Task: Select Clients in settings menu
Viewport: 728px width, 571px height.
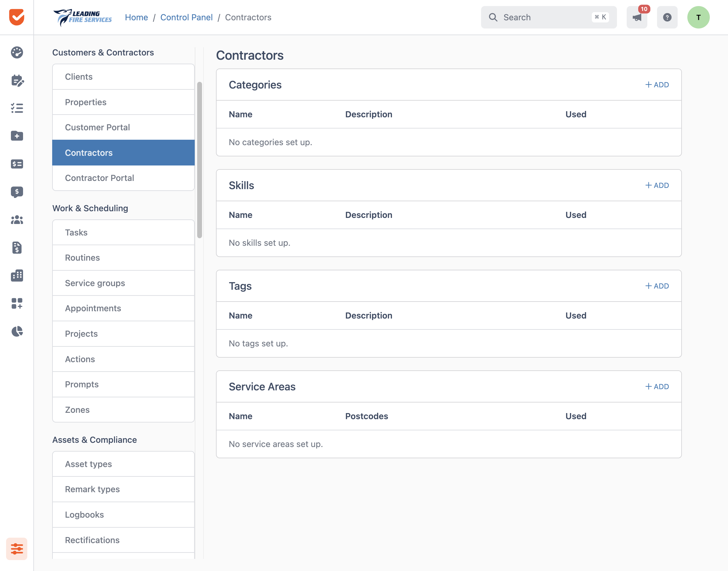Action: (123, 77)
